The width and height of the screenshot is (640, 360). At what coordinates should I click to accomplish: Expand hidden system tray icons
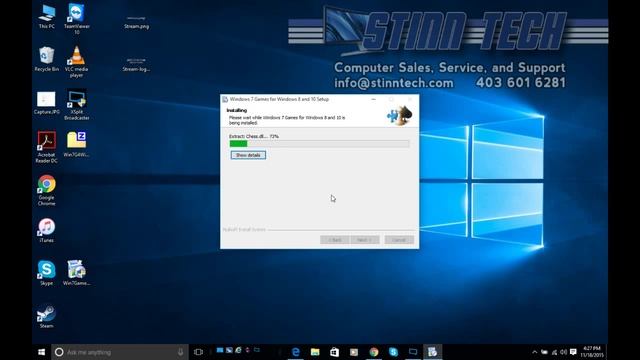click(x=534, y=352)
